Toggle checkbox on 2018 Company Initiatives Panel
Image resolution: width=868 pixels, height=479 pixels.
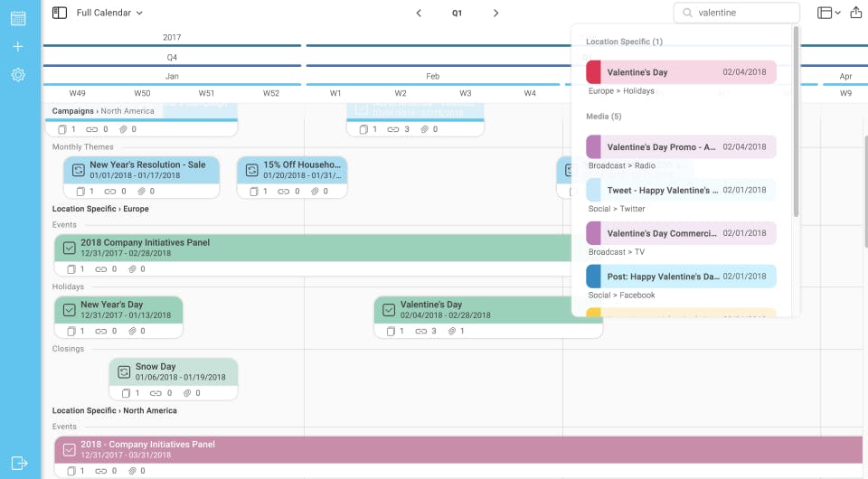coord(70,248)
